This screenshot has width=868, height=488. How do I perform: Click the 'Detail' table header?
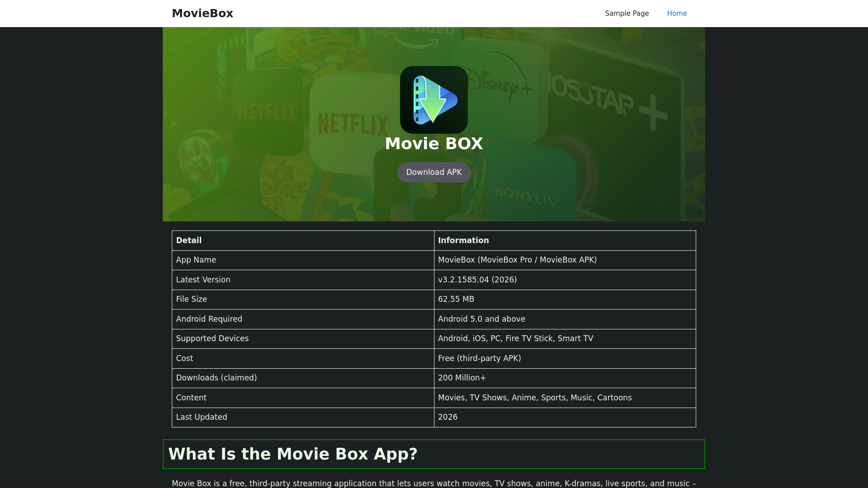pos(303,240)
